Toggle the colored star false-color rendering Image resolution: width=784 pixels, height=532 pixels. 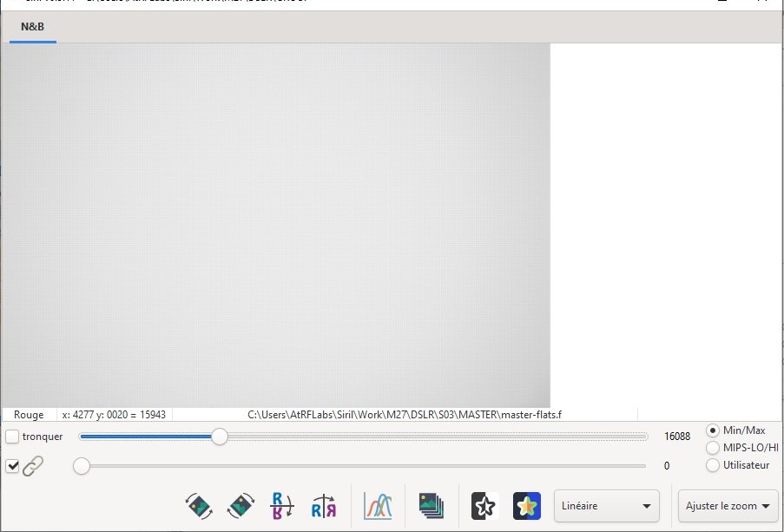coord(526,505)
